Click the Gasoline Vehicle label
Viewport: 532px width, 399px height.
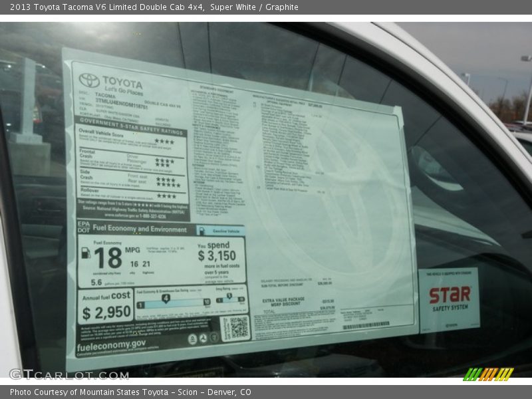click(225, 231)
